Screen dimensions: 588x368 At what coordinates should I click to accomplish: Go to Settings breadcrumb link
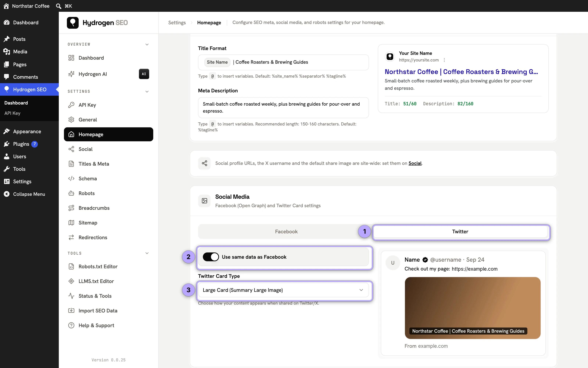point(177,23)
